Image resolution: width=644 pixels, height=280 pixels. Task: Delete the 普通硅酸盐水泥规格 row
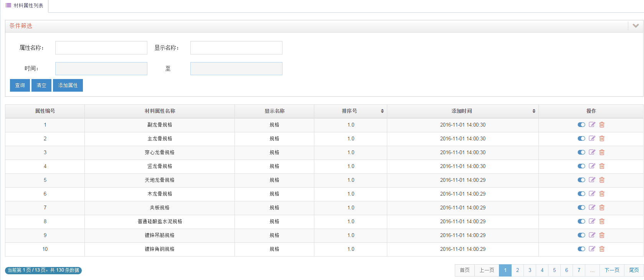pyautogui.click(x=602, y=221)
